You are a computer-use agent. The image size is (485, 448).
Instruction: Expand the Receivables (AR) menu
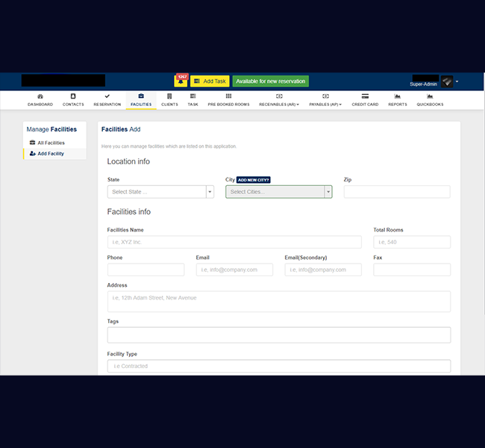[x=279, y=100]
